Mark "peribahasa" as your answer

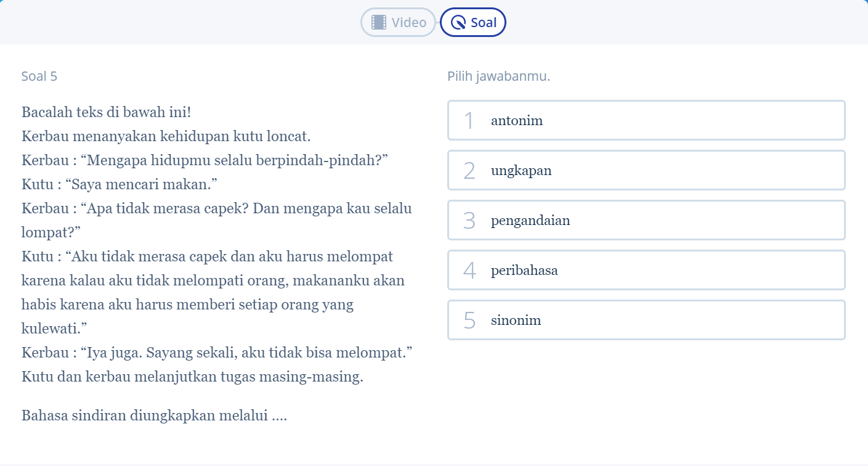tap(646, 271)
